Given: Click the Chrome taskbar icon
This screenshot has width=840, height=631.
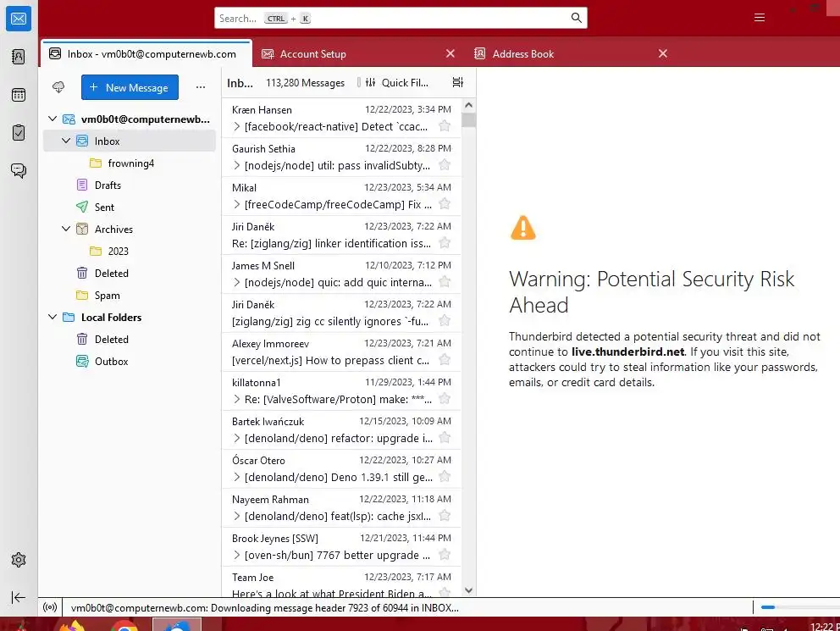Looking at the screenshot, I should coord(124,625).
